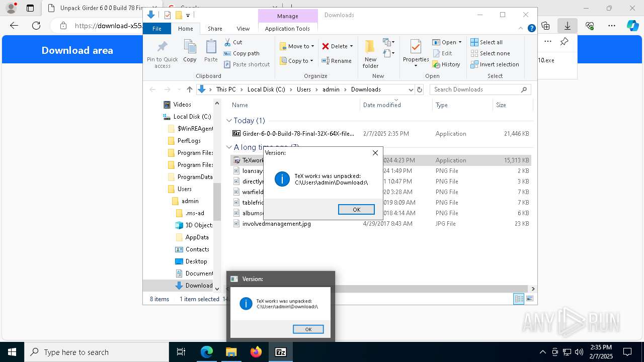Open File Explorer from taskbar
644x362 pixels.
pos(231,352)
